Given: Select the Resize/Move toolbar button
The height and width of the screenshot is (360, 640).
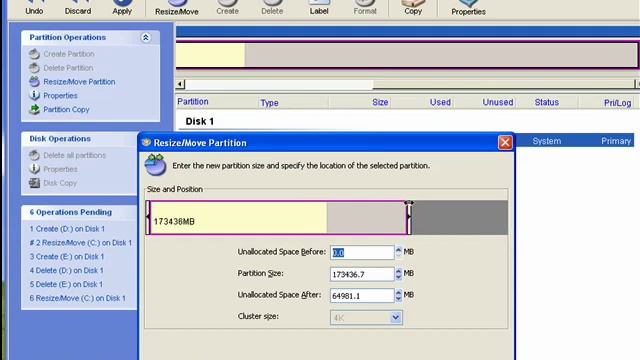Looking at the screenshot, I should point(177,8).
